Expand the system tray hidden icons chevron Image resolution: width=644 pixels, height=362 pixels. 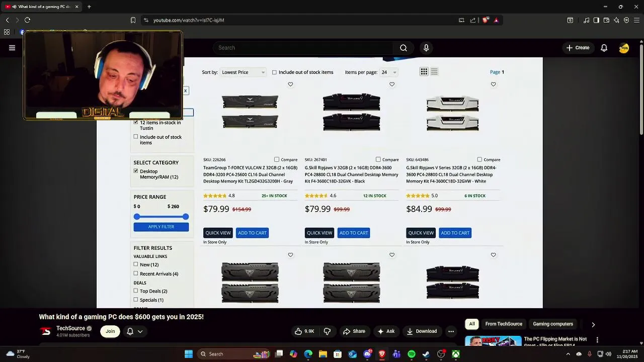[568, 354]
